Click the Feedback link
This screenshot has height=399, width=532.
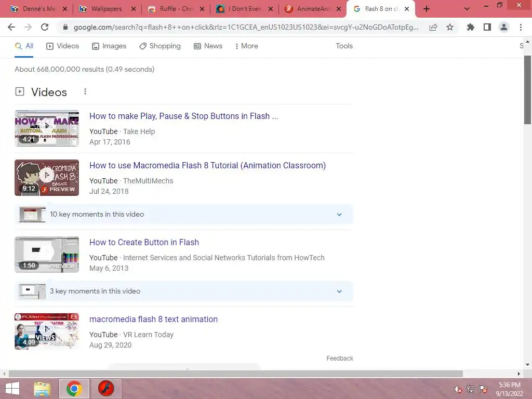pos(340,358)
